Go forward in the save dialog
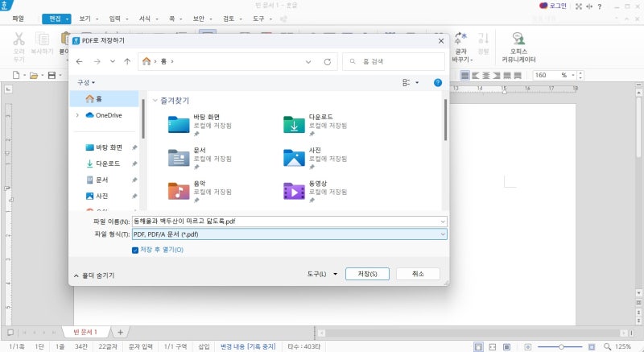The height and width of the screenshot is (352, 644). click(97, 61)
